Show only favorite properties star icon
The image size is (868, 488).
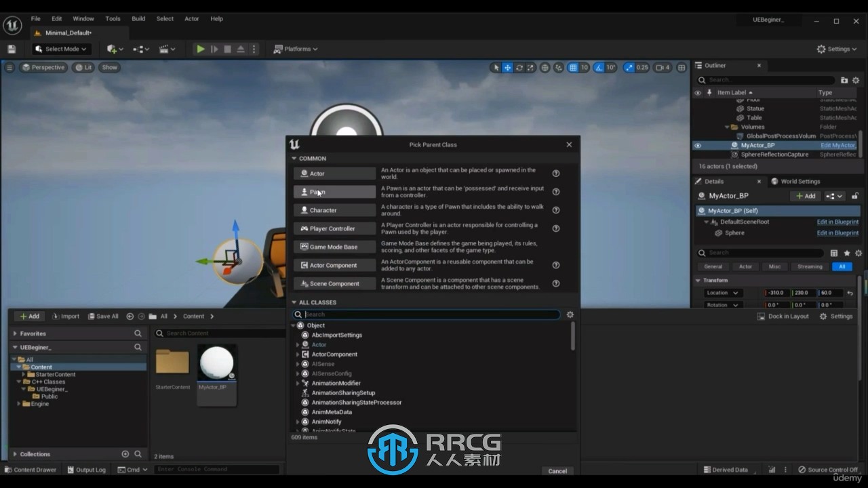[x=846, y=253]
